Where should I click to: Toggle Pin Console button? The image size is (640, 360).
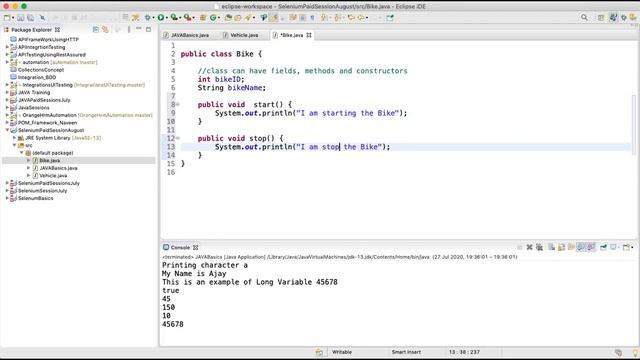tap(603, 247)
